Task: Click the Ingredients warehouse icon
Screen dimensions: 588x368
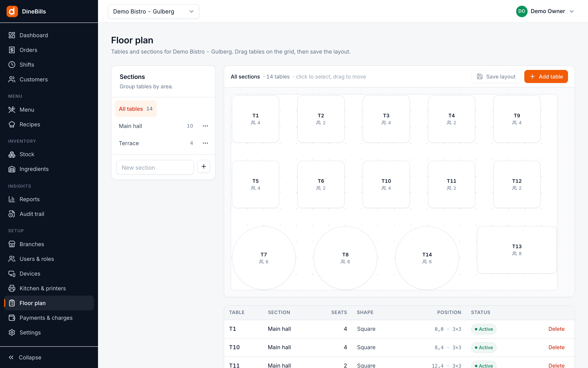Action: pyautogui.click(x=12, y=169)
